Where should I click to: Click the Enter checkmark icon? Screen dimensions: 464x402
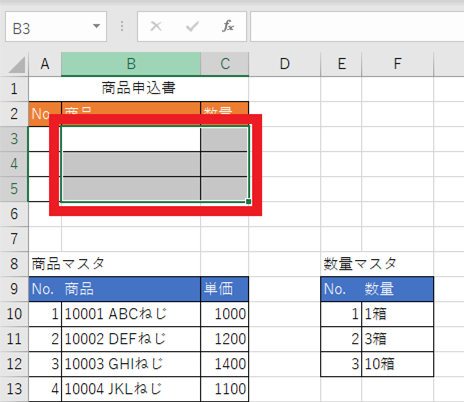coord(192,26)
